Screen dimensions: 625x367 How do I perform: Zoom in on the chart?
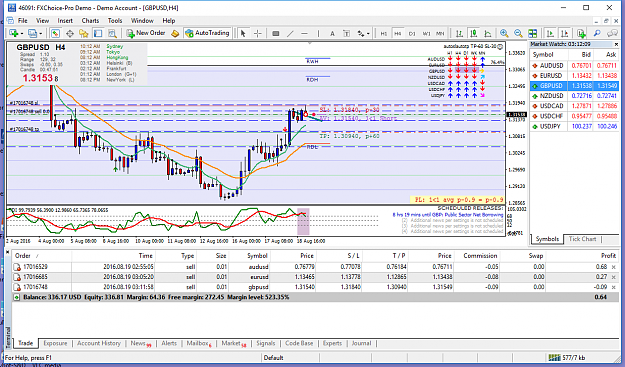click(x=504, y=33)
